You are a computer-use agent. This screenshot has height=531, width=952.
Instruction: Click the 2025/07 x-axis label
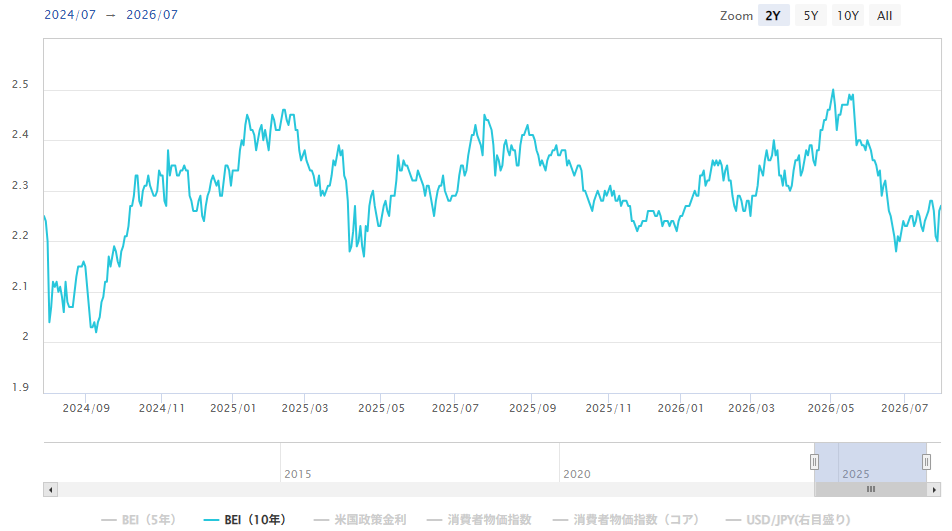[x=455, y=408]
